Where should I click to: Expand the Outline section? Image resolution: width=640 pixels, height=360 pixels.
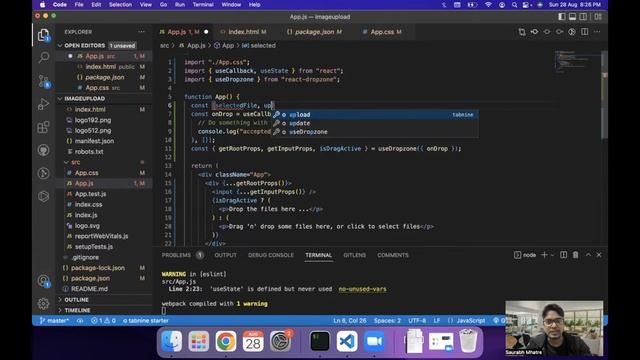tap(60, 300)
